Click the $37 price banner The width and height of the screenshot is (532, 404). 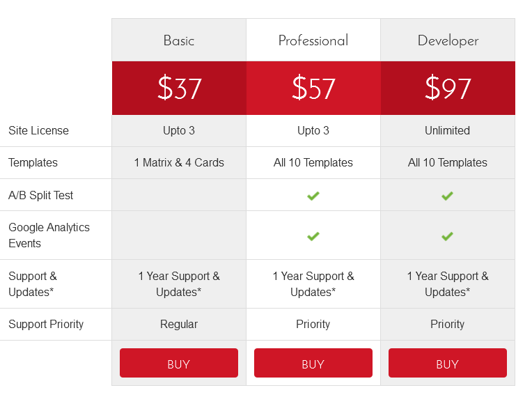tap(179, 88)
